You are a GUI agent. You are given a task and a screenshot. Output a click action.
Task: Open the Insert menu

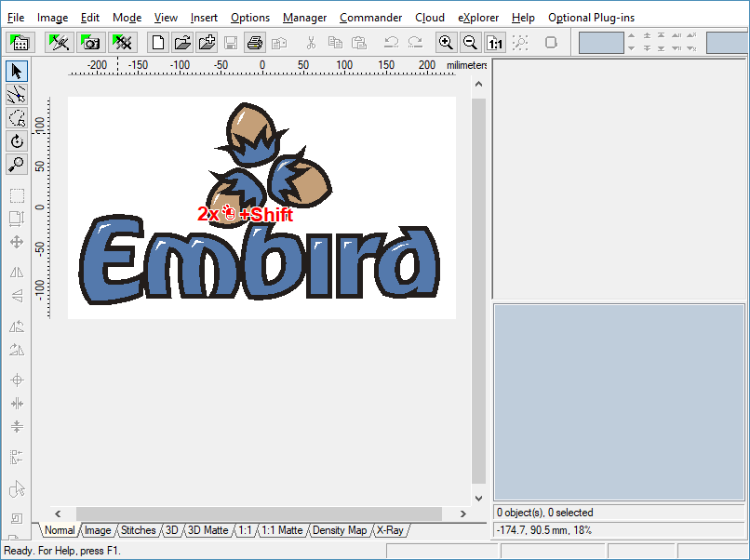pos(204,18)
